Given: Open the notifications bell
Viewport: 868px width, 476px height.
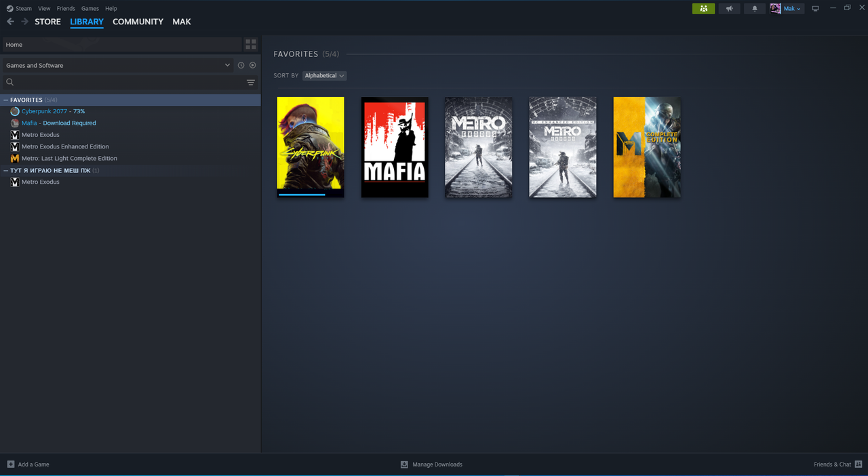Looking at the screenshot, I should coord(755,9).
